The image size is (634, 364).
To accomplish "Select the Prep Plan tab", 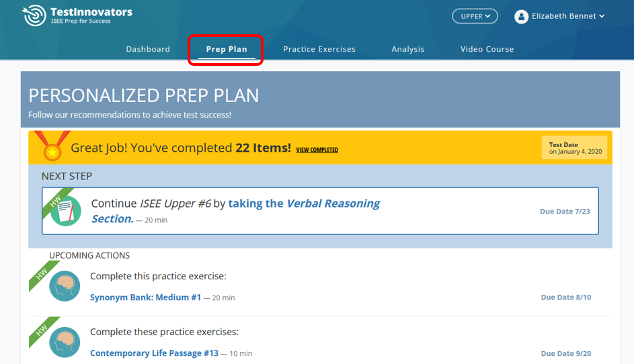I will coord(227,49).
